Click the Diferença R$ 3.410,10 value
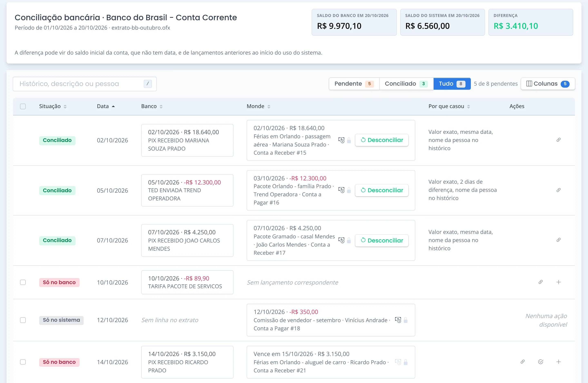Screen dimensions: 588x383 click(516, 26)
